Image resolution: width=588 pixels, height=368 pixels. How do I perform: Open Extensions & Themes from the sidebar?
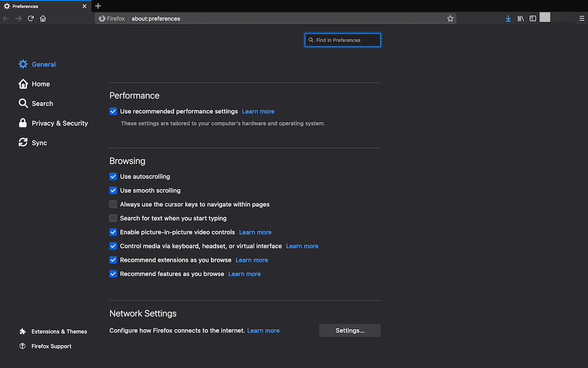pyautogui.click(x=58, y=331)
